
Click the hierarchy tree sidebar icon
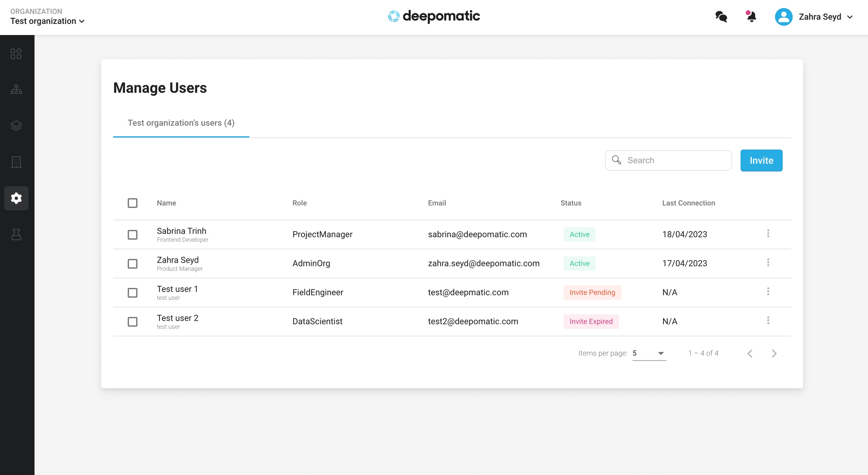point(16,90)
